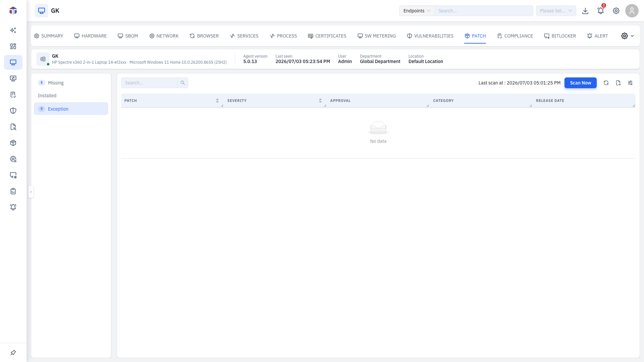Viewport: 644px width, 362px height.
Task: Switch to the VULNERABILITIES tab
Action: [430, 36]
